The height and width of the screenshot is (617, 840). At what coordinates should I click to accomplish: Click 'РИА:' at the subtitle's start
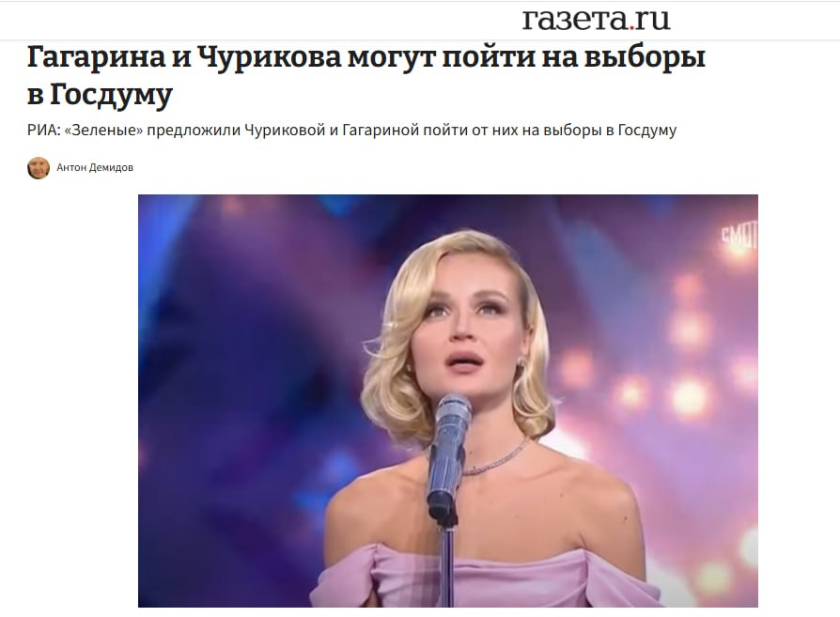coord(44,131)
